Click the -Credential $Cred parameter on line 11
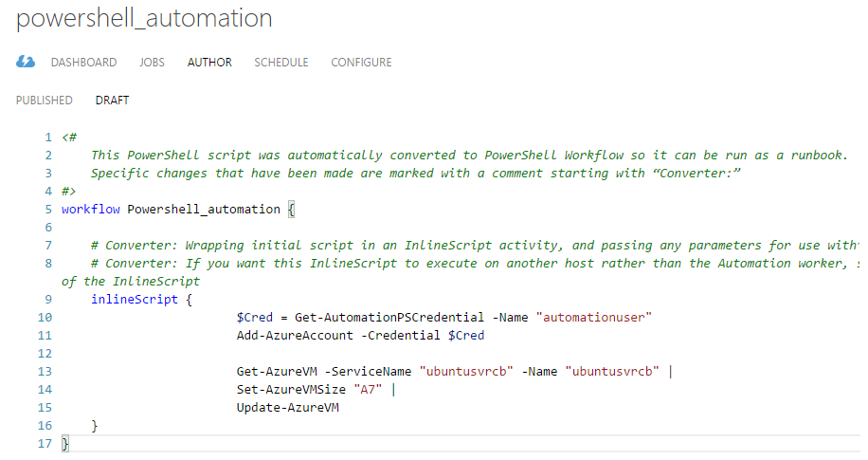 423,336
